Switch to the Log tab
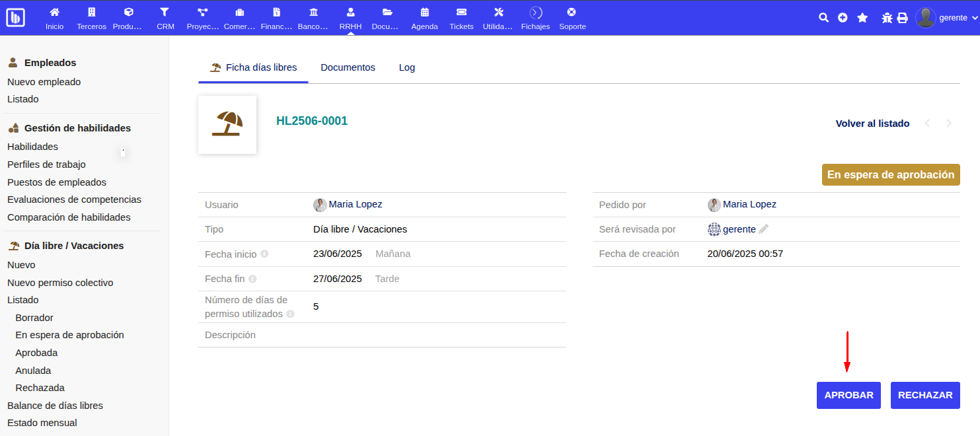This screenshot has width=980, height=436. pos(407,67)
